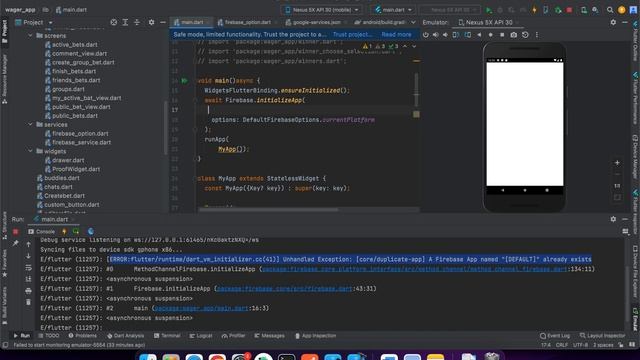Screen dimensions: 640x360
Task: Switch to firebase_option.dart editor tab
Action: point(245,22)
